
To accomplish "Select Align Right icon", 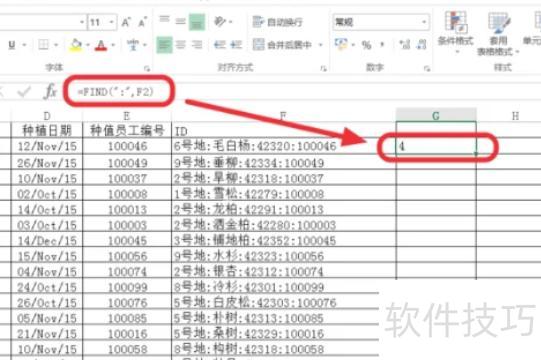I will 197,45.
